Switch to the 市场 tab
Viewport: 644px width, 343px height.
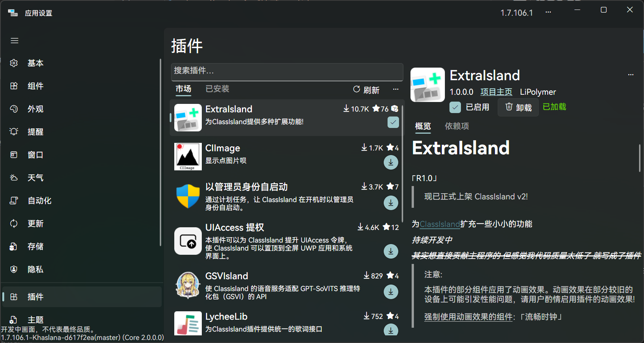183,89
